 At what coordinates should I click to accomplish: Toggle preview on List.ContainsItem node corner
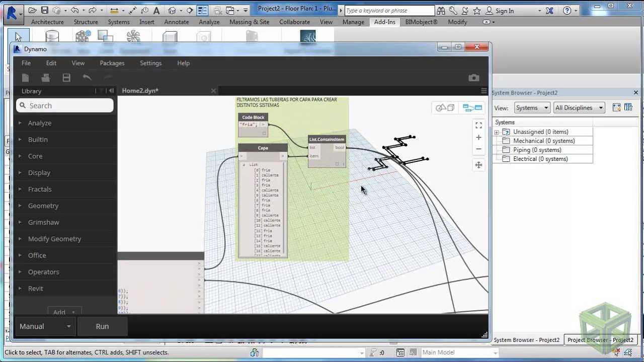tap(337, 164)
